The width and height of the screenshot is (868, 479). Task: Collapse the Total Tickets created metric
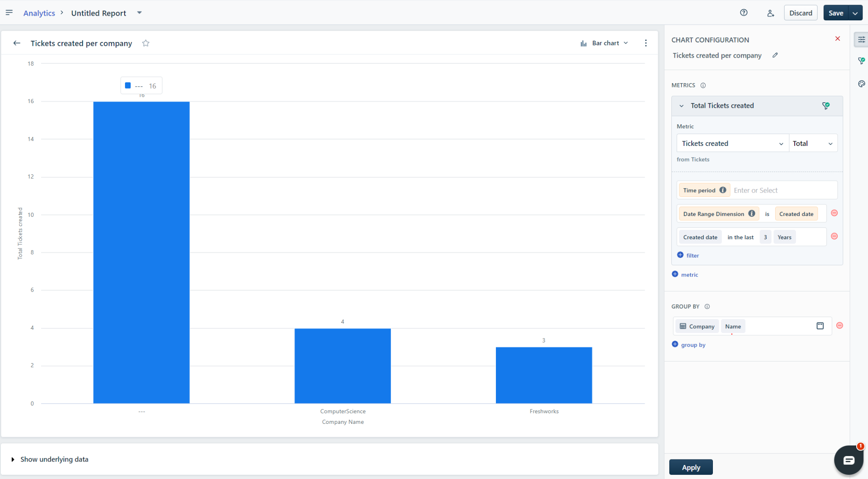pos(682,106)
